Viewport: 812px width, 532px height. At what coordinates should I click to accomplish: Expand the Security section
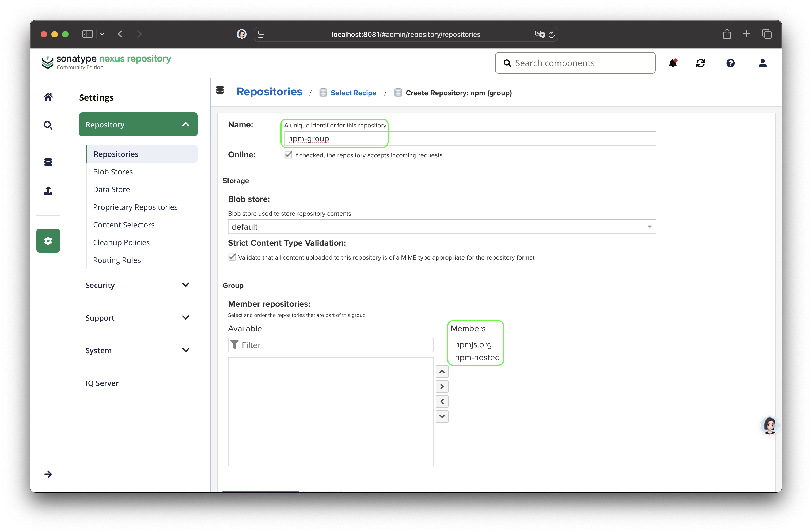[x=138, y=285]
